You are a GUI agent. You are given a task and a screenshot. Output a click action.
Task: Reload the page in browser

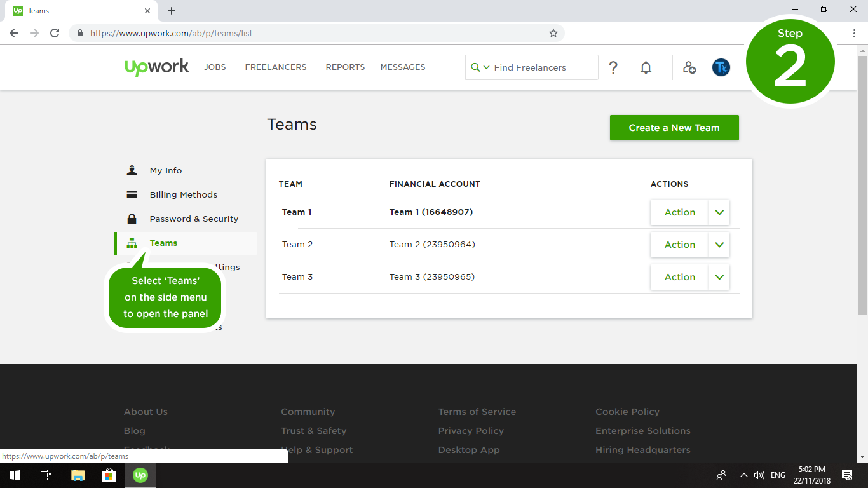(x=55, y=33)
